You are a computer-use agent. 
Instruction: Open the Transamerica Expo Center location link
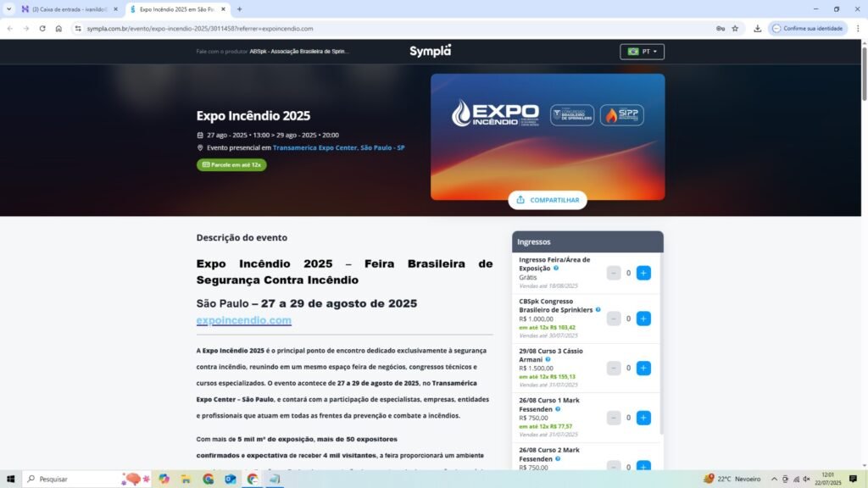tap(338, 147)
